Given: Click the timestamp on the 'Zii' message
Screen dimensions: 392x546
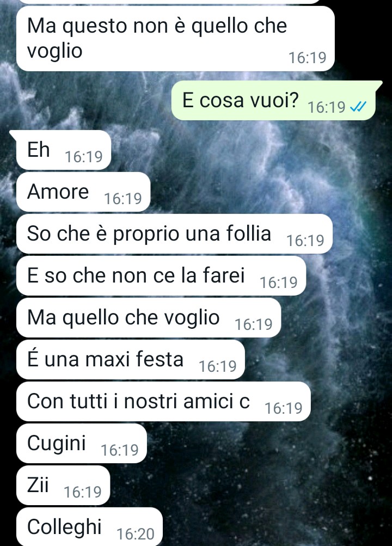Looking at the screenshot, I should [x=83, y=492].
